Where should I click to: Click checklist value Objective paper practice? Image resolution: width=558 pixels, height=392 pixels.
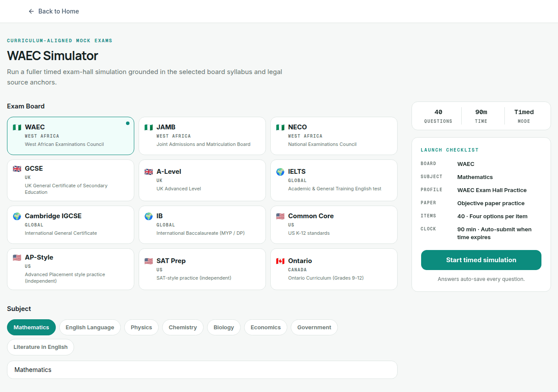click(x=491, y=203)
